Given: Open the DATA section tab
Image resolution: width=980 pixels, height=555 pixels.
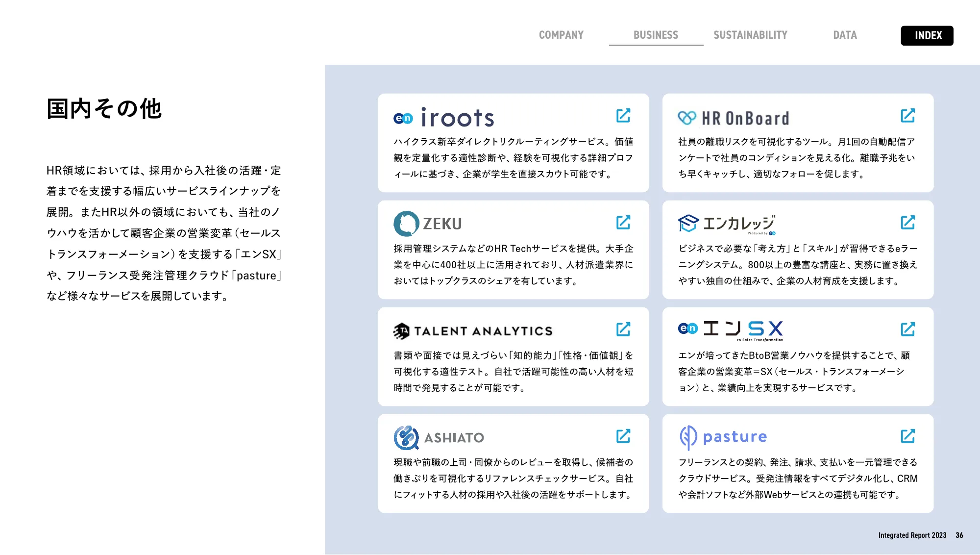Looking at the screenshot, I should point(845,35).
